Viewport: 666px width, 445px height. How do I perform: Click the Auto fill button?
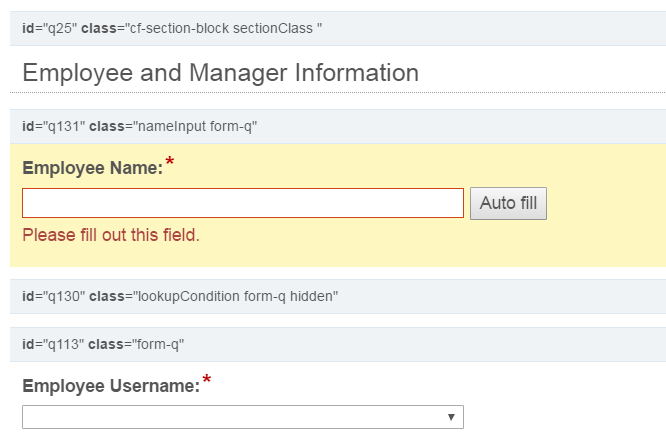coord(508,203)
